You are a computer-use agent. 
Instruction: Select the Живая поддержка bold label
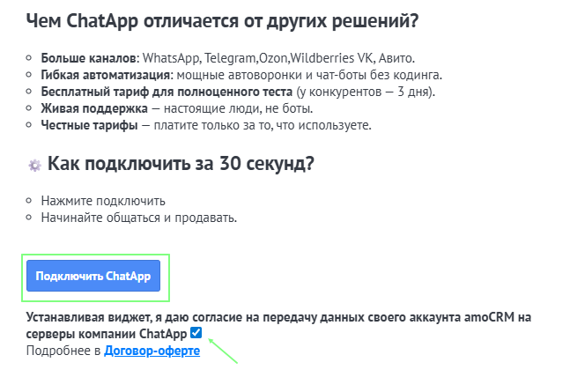pyautogui.click(x=90, y=108)
